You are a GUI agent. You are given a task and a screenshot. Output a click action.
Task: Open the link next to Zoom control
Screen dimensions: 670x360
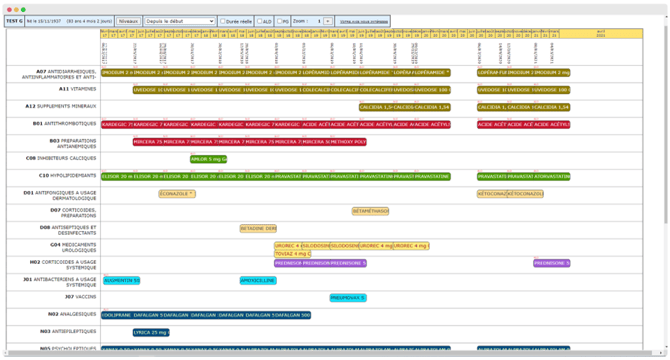click(364, 21)
